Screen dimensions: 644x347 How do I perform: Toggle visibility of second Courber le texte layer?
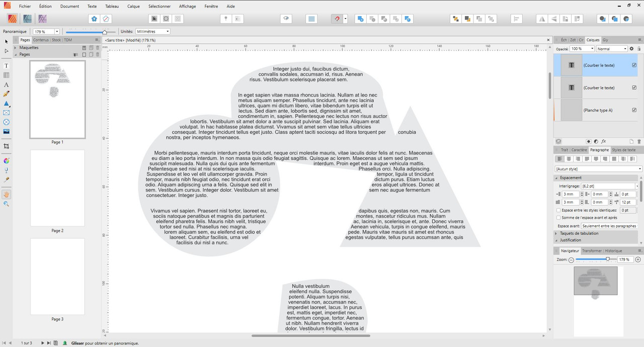pyautogui.click(x=634, y=88)
